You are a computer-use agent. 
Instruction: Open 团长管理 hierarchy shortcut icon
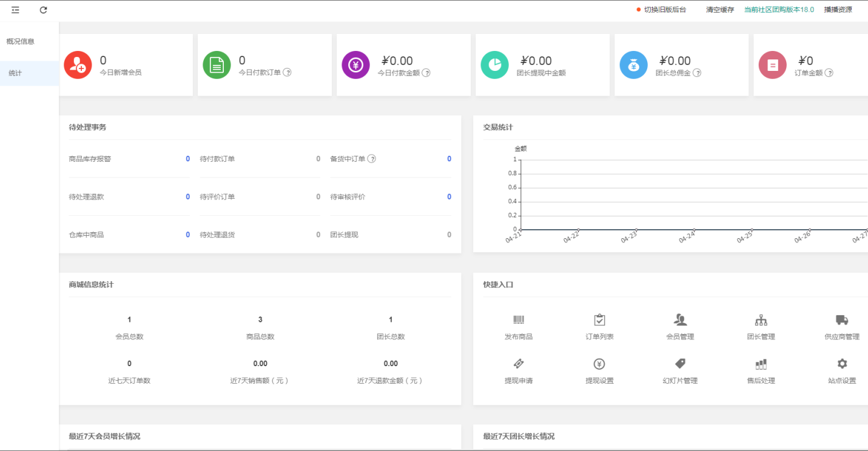pyautogui.click(x=761, y=320)
